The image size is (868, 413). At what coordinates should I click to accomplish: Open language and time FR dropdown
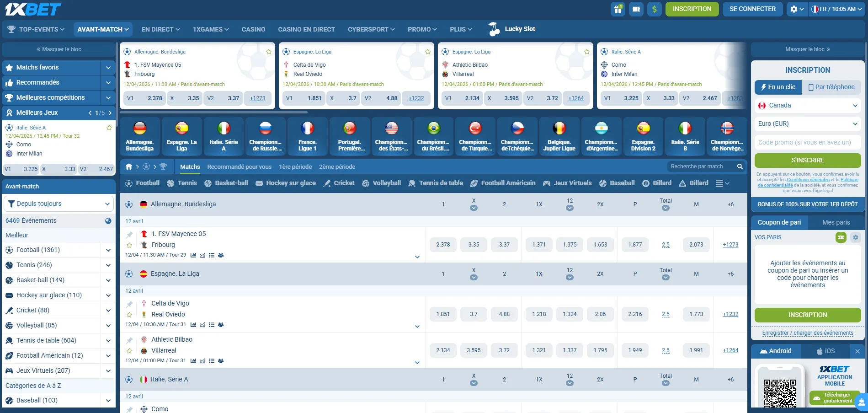click(x=837, y=9)
